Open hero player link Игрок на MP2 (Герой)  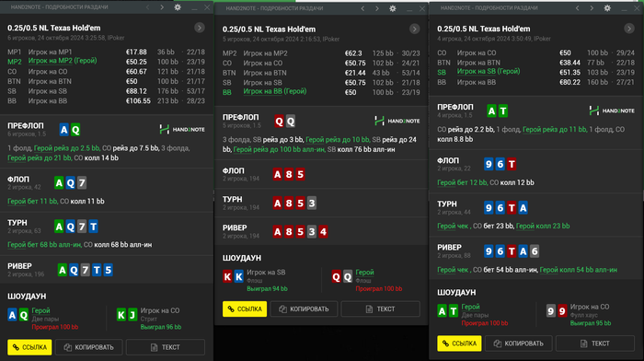tap(63, 61)
